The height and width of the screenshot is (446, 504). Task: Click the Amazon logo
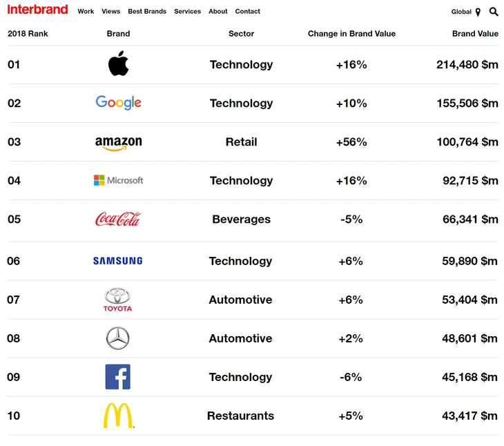(x=118, y=144)
